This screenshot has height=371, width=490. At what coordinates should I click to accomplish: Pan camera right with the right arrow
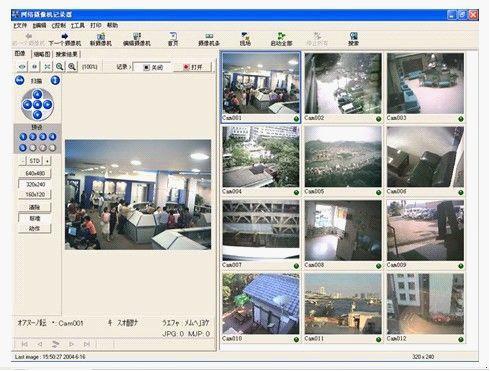(x=48, y=105)
